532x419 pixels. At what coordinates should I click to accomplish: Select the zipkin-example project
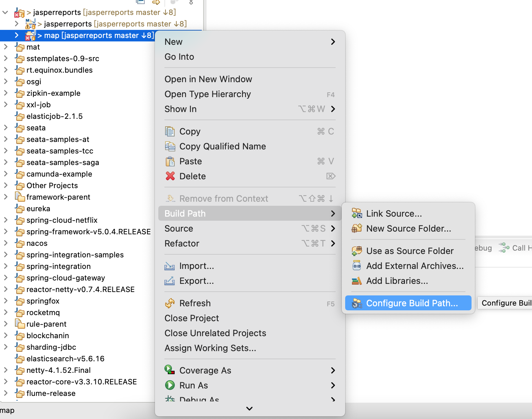tap(53, 93)
